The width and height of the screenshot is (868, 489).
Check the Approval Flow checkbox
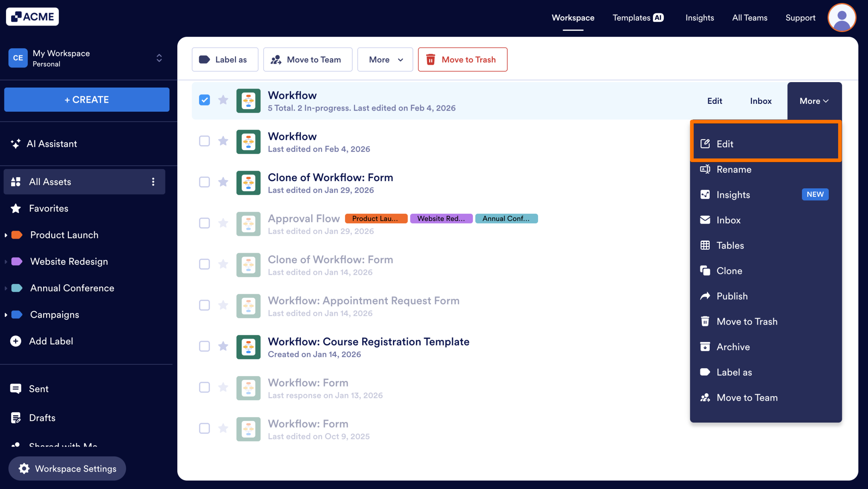pos(204,223)
